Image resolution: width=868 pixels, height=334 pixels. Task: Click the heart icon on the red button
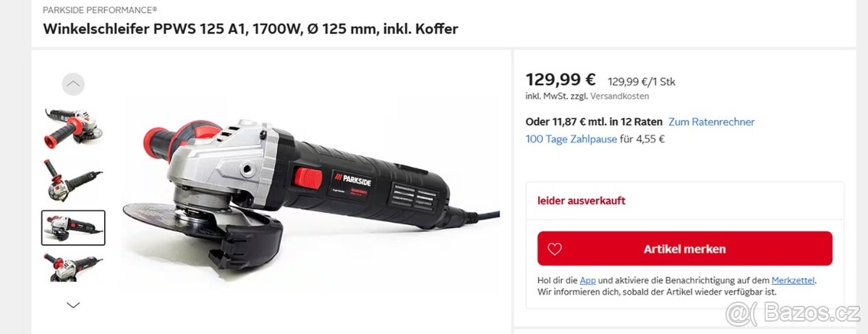click(555, 249)
